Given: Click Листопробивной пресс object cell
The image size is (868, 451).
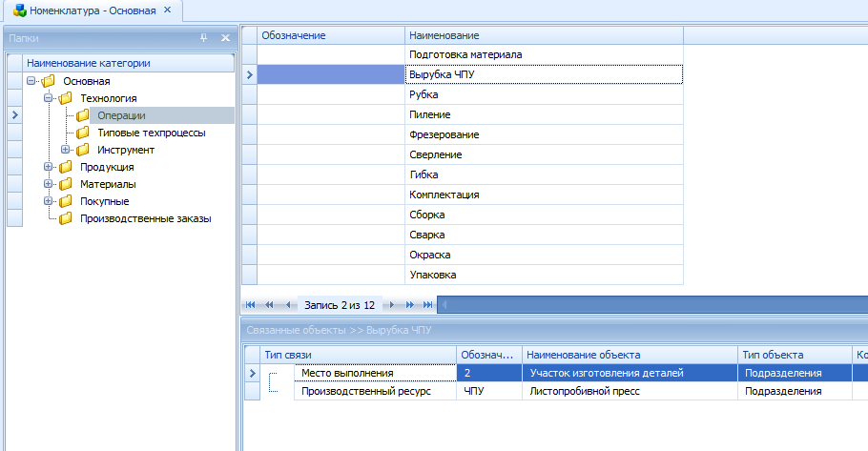Looking at the screenshot, I should point(630,391).
